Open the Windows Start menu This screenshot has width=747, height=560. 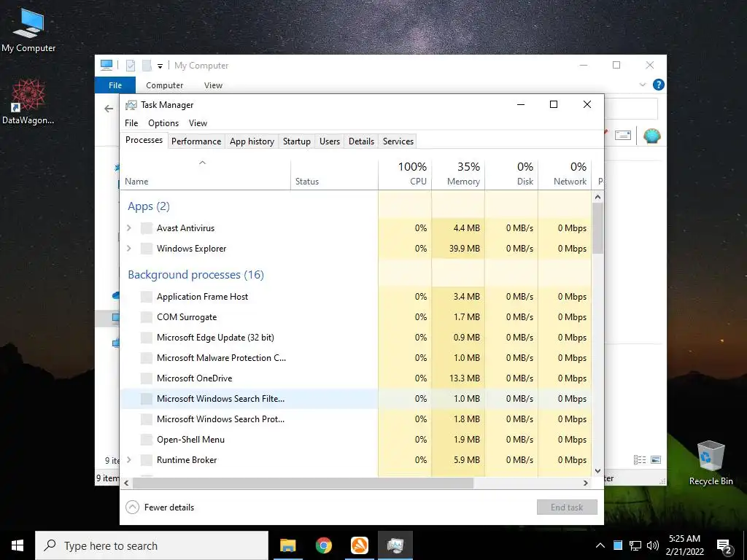tap(18, 545)
